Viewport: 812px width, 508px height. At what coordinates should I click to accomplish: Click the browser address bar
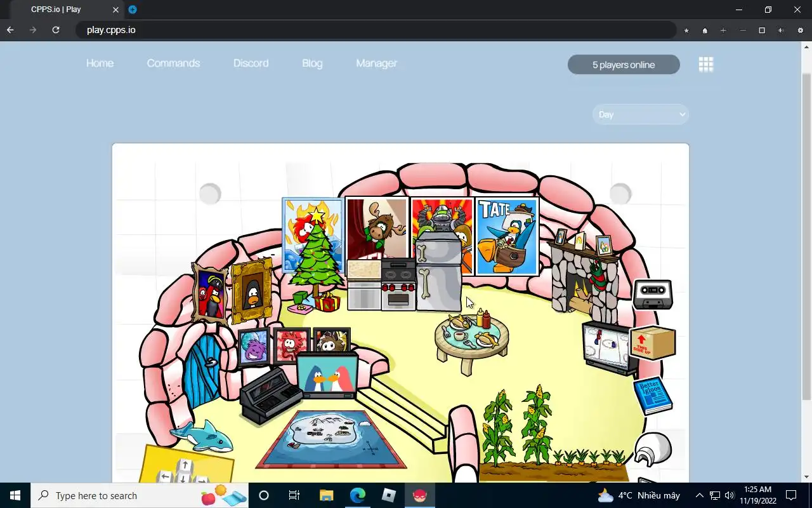(376, 30)
